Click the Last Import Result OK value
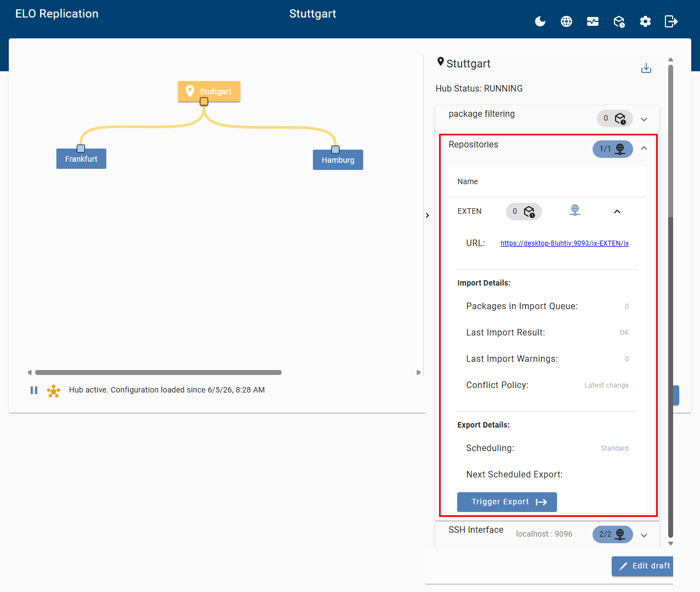The height and width of the screenshot is (592, 700). point(624,333)
